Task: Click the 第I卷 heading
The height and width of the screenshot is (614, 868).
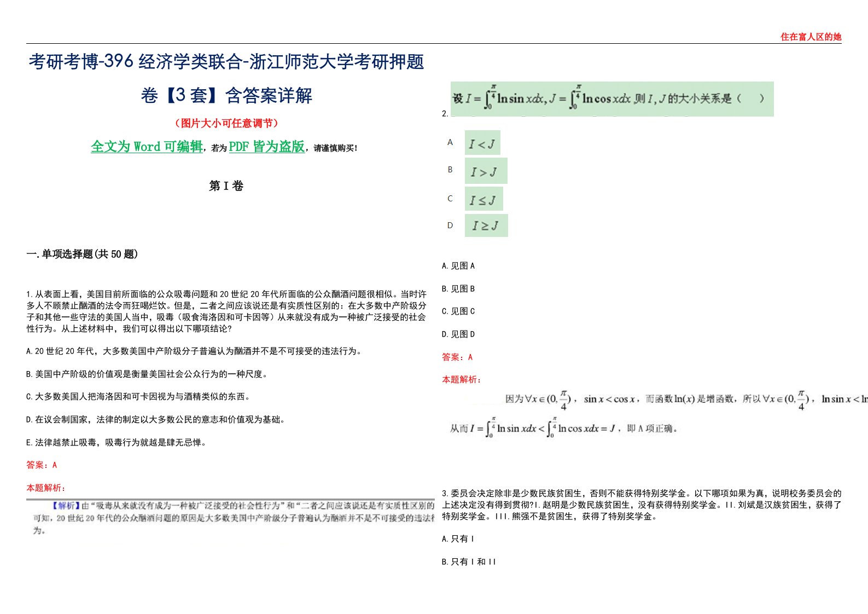Action: click(226, 186)
